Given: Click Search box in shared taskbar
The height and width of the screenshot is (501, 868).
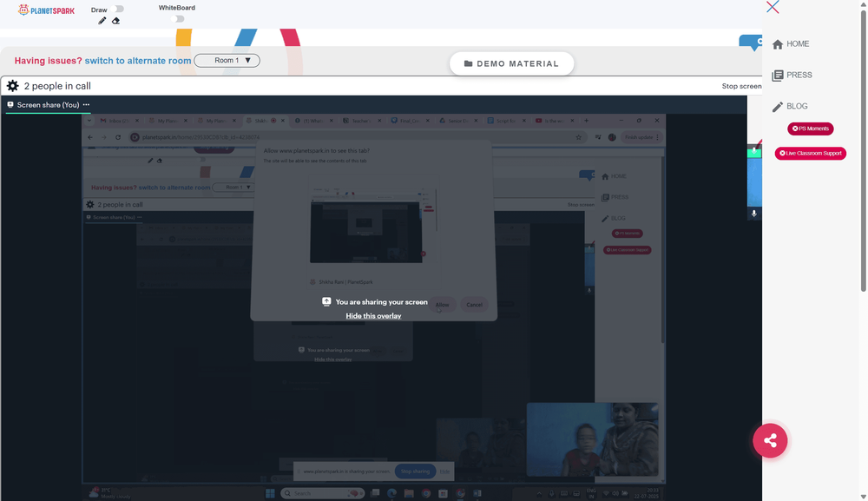Looking at the screenshot, I should click(323, 493).
